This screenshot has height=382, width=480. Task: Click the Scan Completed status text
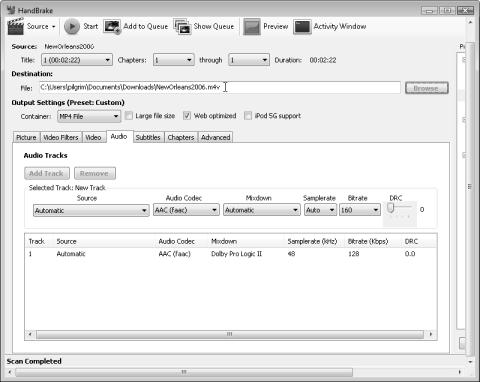pos(34,361)
